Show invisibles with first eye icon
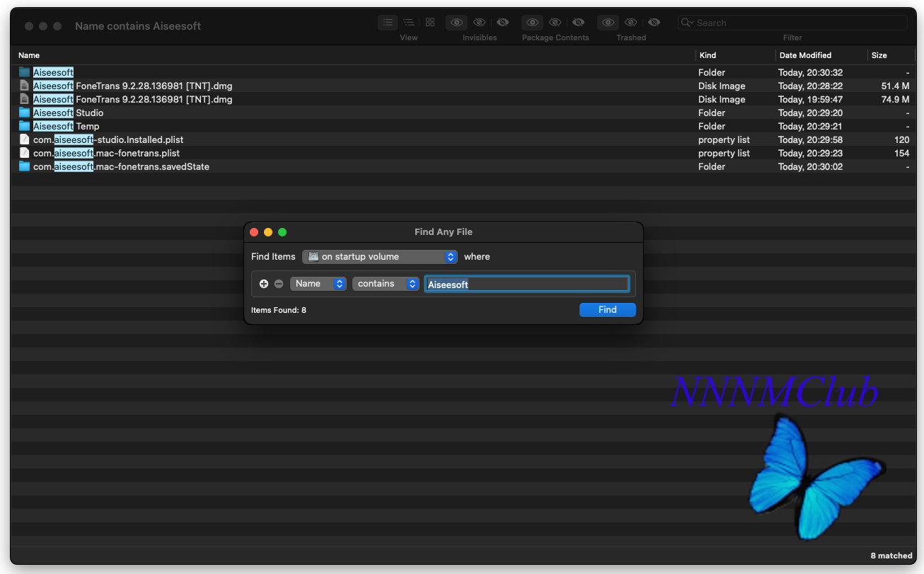The image size is (924, 574). click(x=456, y=23)
